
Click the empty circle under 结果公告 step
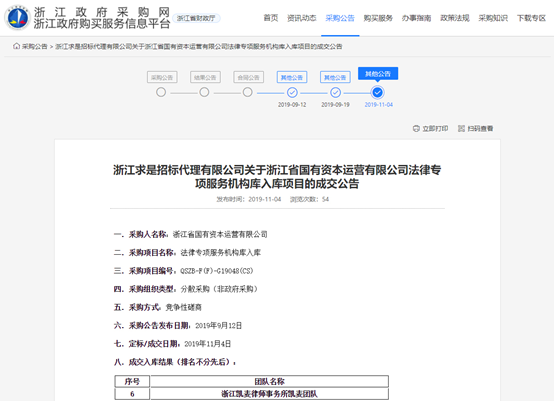(x=204, y=93)
